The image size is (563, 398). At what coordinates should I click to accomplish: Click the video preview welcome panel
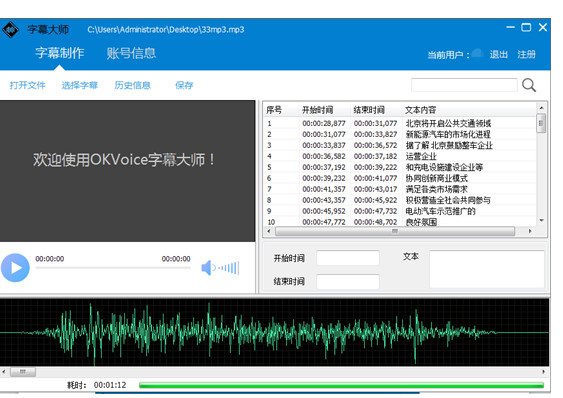click(127, 171)
